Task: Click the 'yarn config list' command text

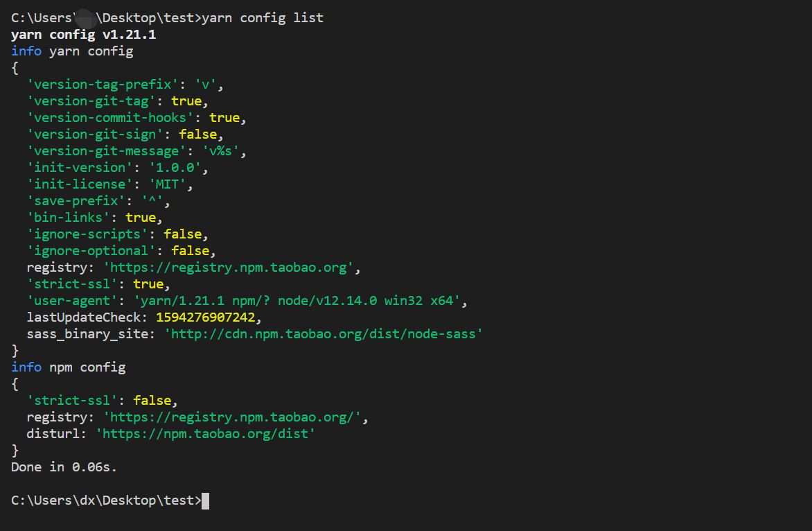Action: (263, 18)
